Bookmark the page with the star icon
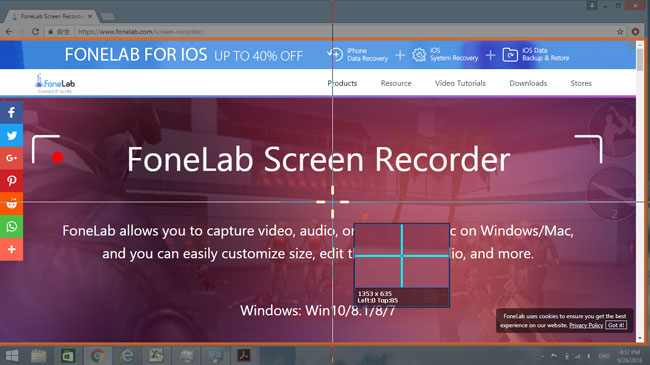The image size is (650, 365). pyautogui.click(x=620, y=32)
